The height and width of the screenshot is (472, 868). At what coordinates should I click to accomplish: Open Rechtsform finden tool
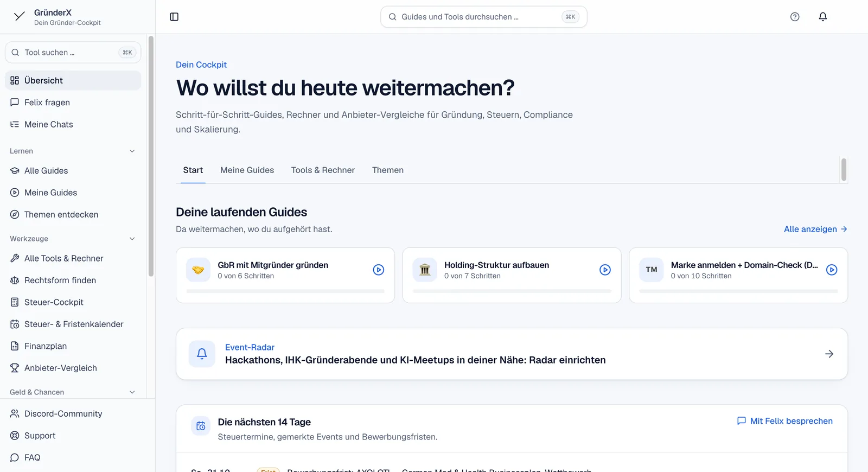(73, 280)
